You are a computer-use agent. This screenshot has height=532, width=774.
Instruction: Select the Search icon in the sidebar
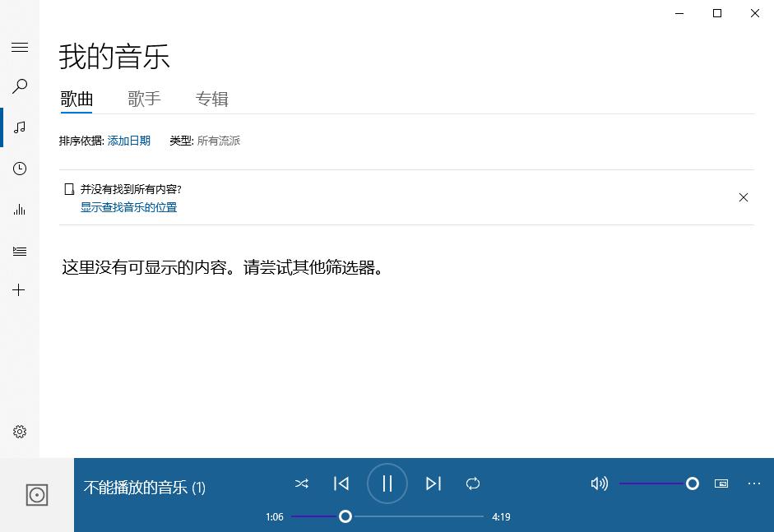(19, 86)
